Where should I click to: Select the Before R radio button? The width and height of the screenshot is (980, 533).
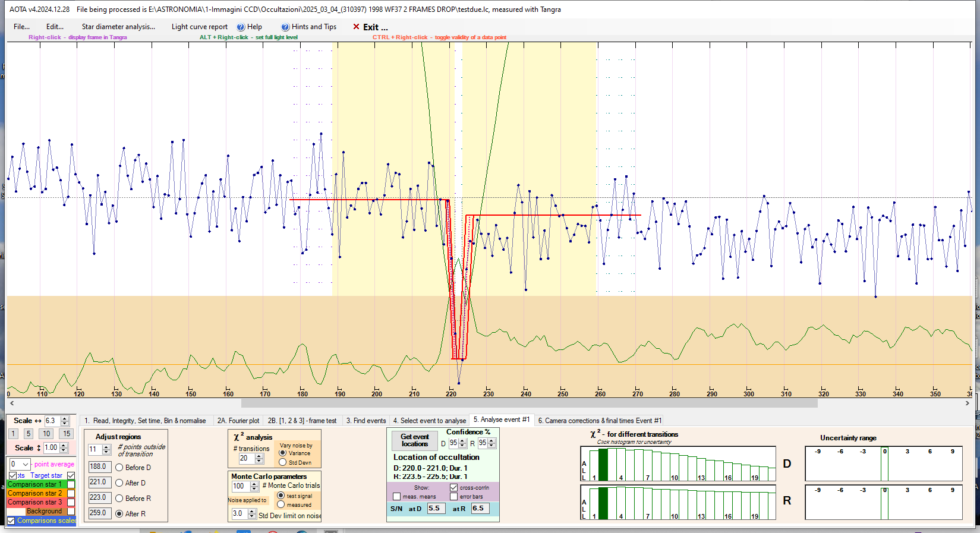point(119,499)
